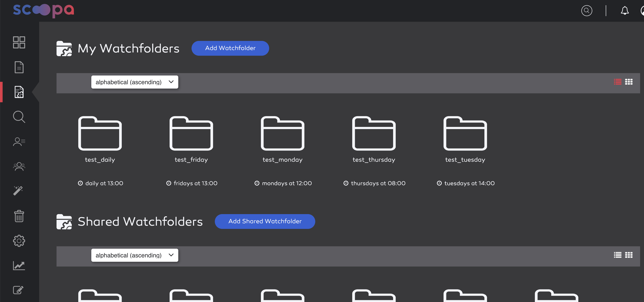
Task: Open the edit note icon in sidebar
Action: [x=18, y=290]
